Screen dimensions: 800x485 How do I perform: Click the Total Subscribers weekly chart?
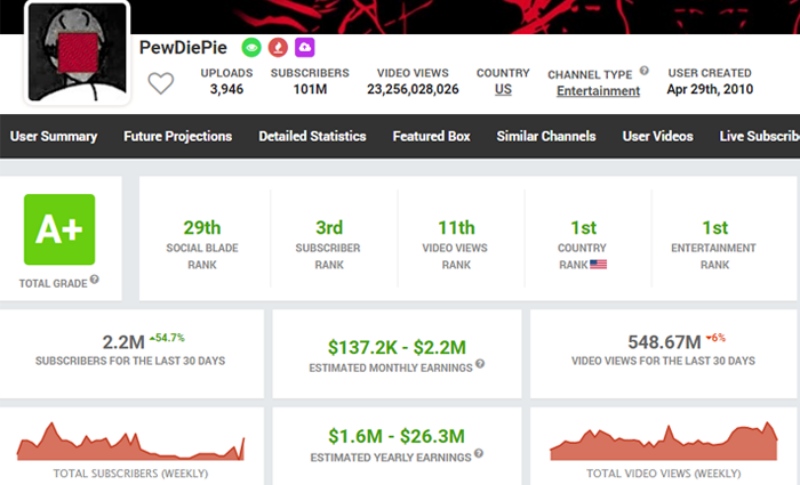tap(131, 442)
